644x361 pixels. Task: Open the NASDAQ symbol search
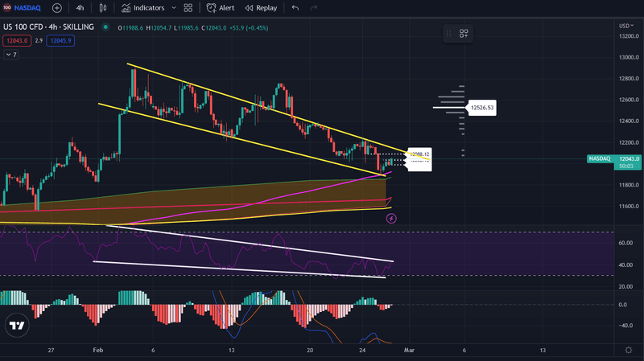[x=27, y=8]
